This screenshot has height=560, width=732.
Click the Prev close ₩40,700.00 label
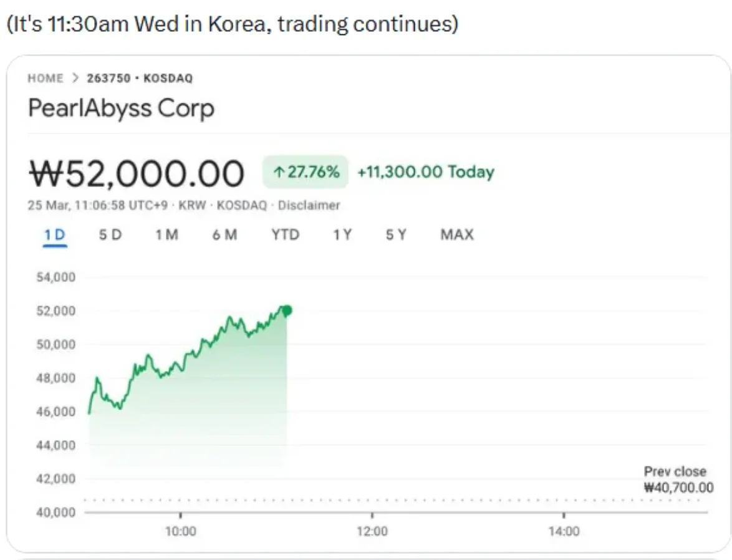678,480
